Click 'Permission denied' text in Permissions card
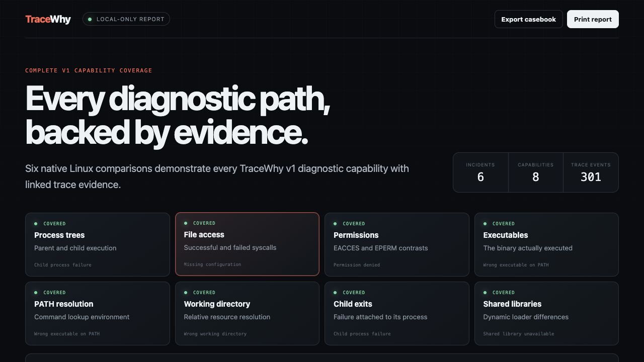Image resolution: width=644 pixels, height=362 pixels. click(x=357, y=265)
